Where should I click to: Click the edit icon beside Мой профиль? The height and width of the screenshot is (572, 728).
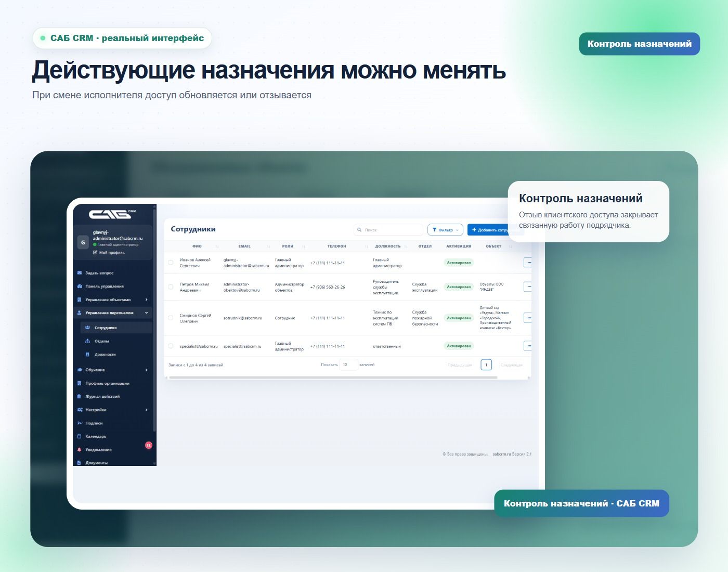(x=95, y=253)
